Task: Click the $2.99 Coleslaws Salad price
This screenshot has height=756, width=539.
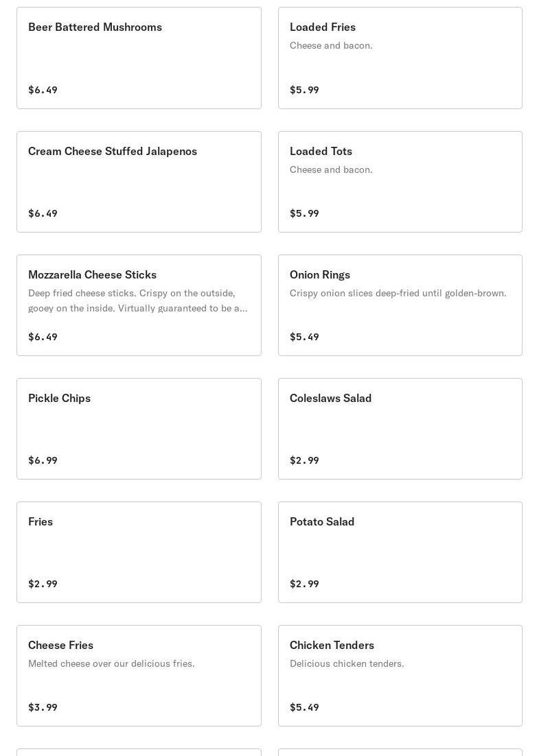Action: [x=304, y=460]
